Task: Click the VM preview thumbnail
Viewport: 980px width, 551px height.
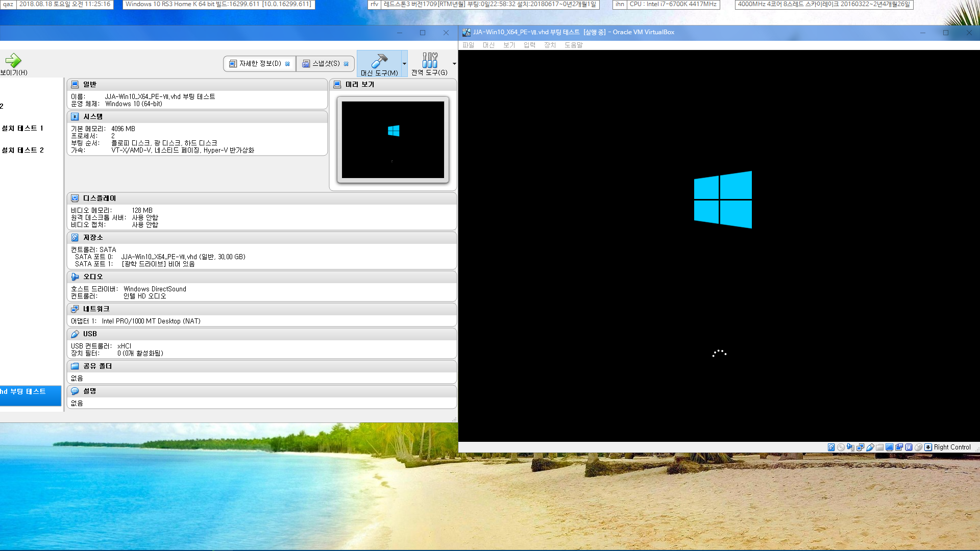Action: pyautogui.click(x=393, y=139)
